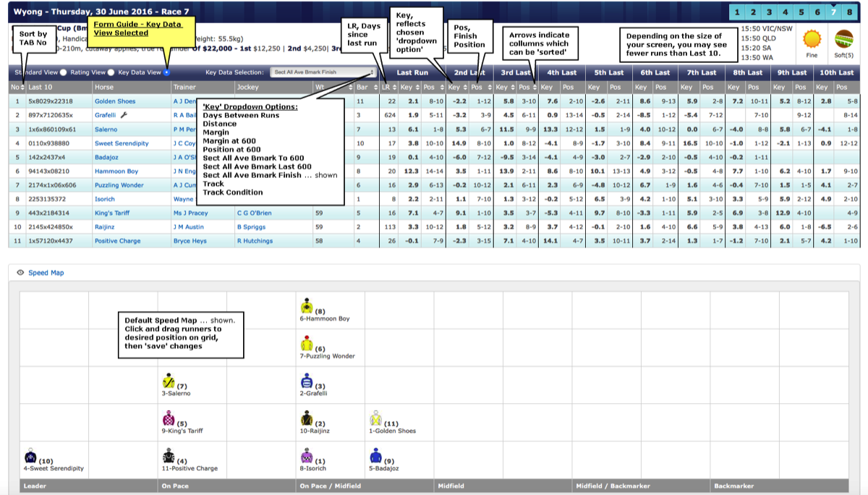The width and height of the screenshot is (868, 495).
Task: Switch to Race 3 tab
Action: 768,12
